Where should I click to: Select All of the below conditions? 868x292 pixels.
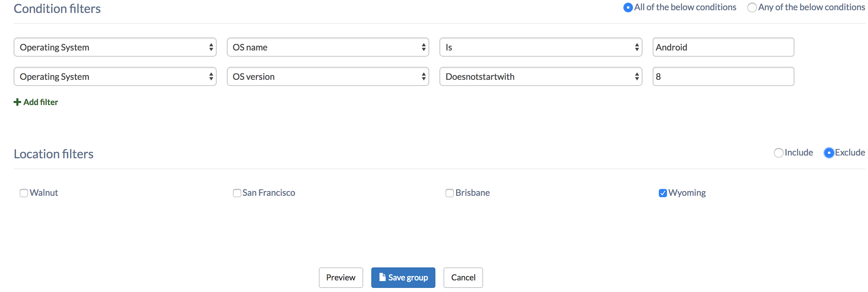click(628, 8)
